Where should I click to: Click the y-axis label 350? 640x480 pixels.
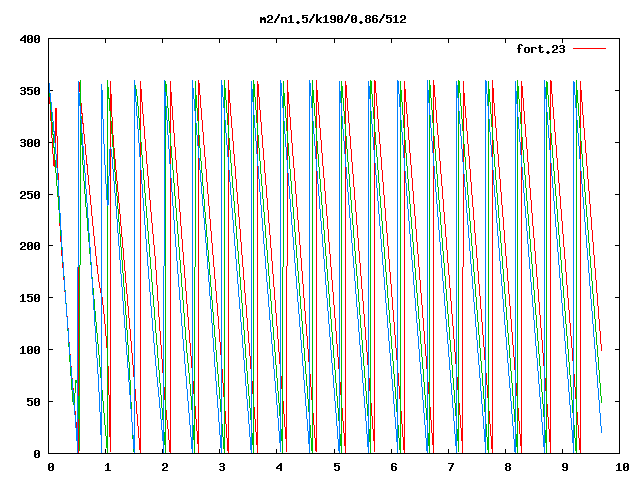pos(30,91)
